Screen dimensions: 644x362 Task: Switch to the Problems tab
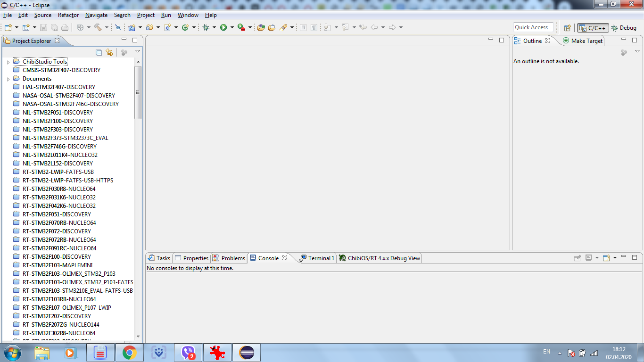229,258
